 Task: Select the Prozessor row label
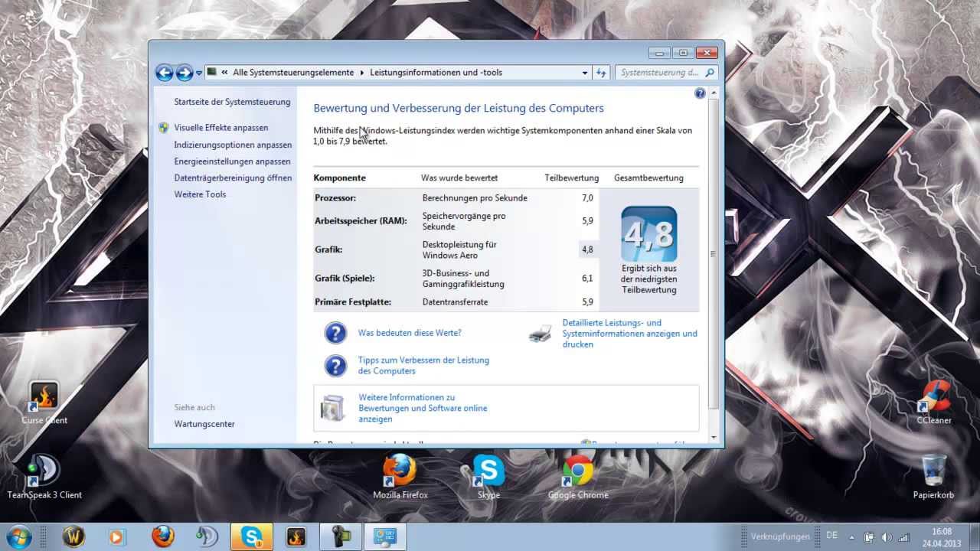click(335, 198)
